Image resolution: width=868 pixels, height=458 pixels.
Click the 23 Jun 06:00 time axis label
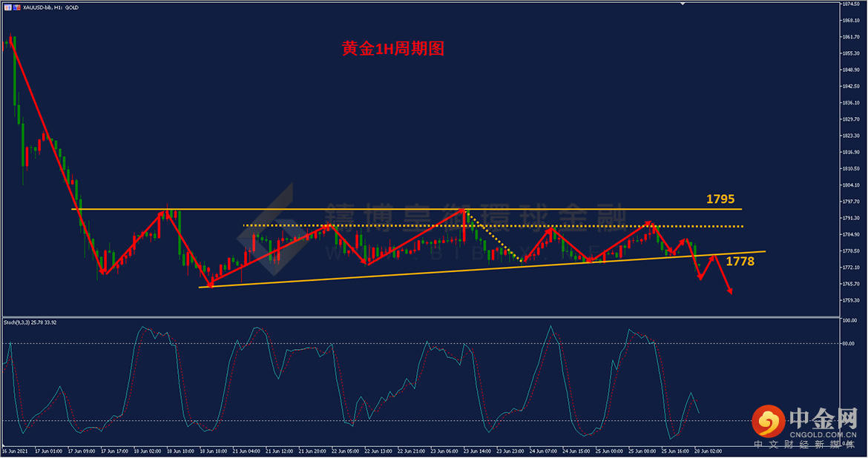[x=444, y=452]
